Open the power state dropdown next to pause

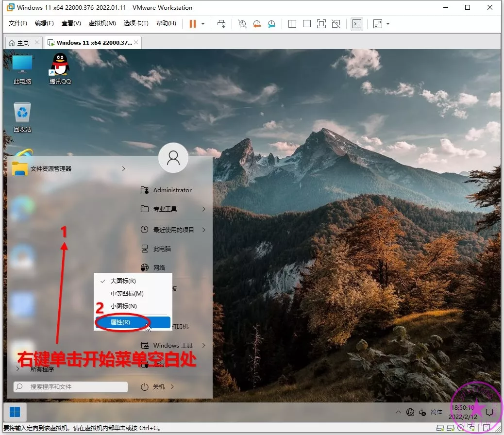coord(203,24)
